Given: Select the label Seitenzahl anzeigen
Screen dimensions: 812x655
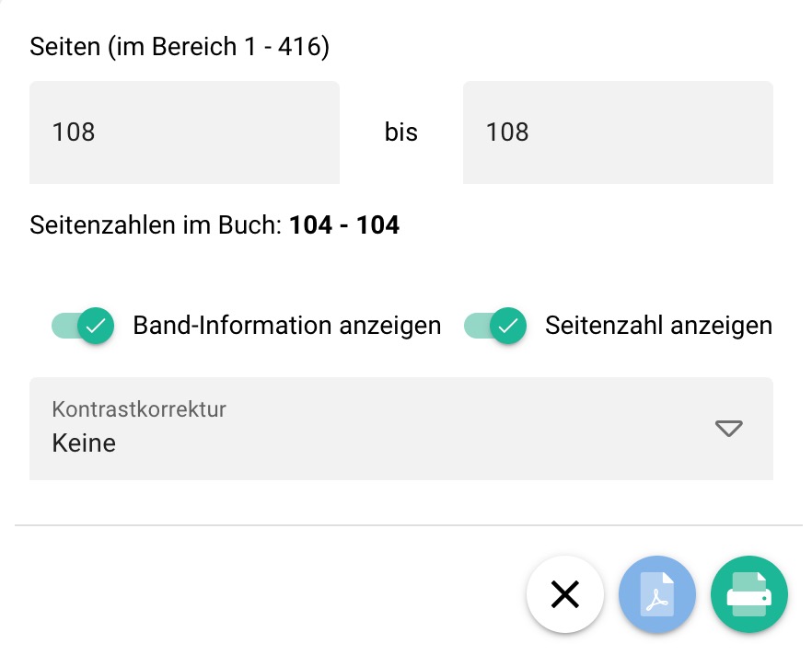Looking at the screenshot, I should coord(658,325).
